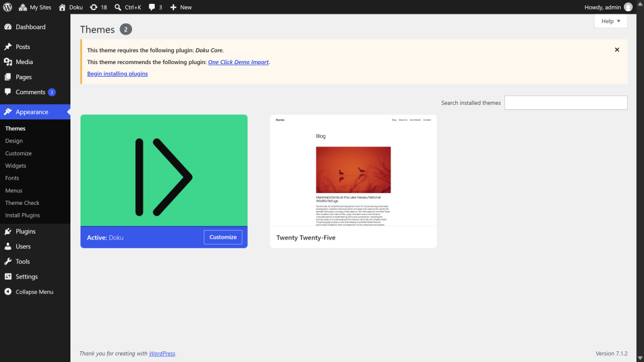Click the Posts pushpin icon

coord(8,47)
